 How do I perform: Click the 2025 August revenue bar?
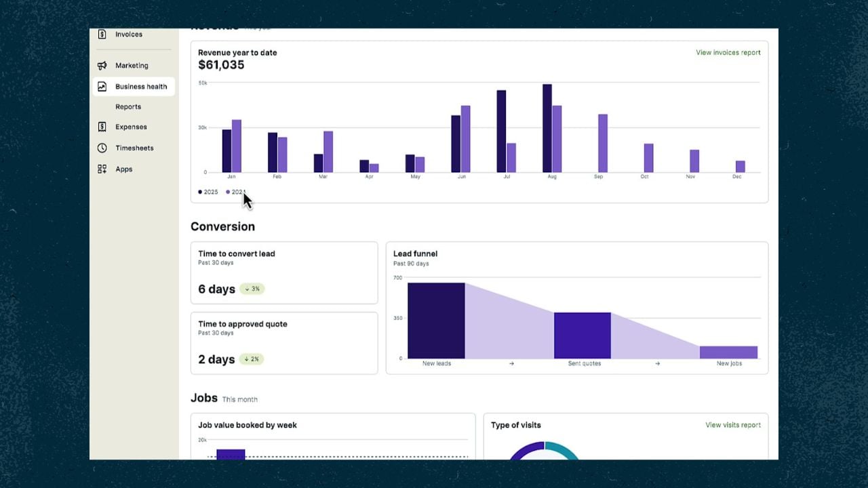(x=547, y=128)
